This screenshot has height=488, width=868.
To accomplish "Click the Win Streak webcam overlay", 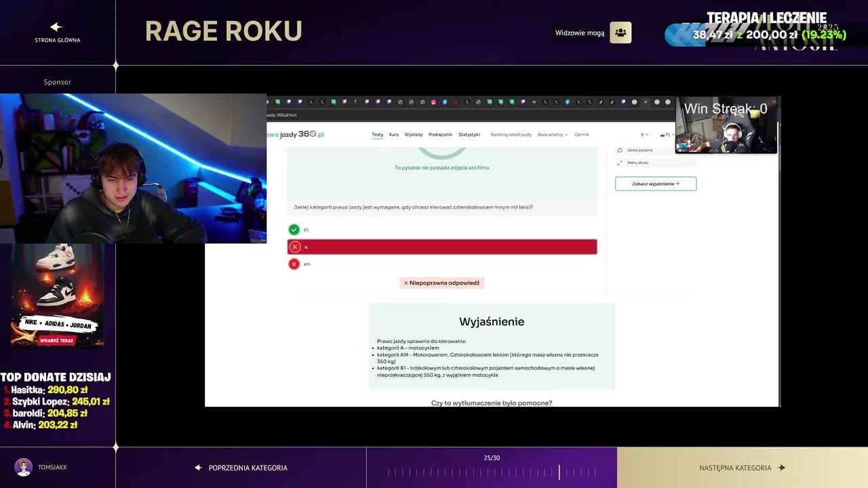I will (x=726, y=125).
